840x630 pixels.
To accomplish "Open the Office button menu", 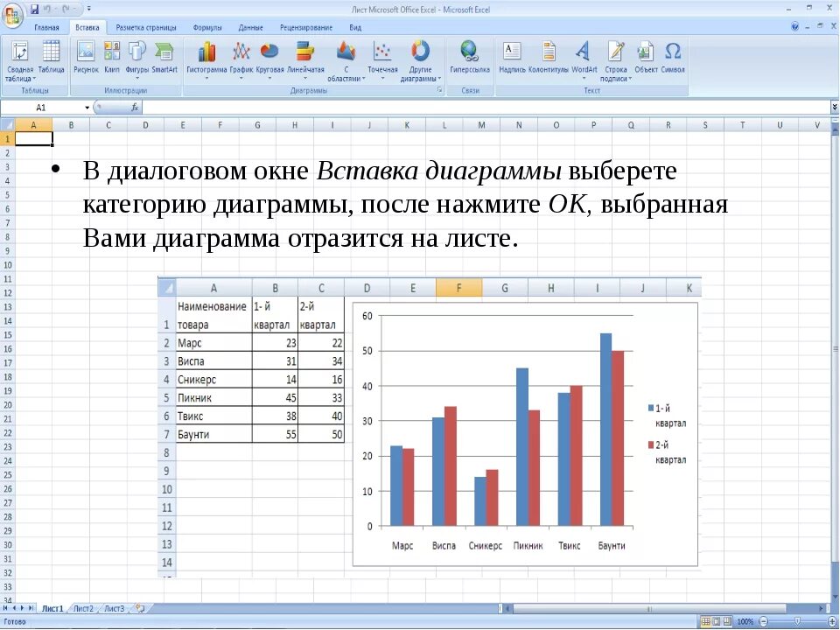I will coord(11,14).
